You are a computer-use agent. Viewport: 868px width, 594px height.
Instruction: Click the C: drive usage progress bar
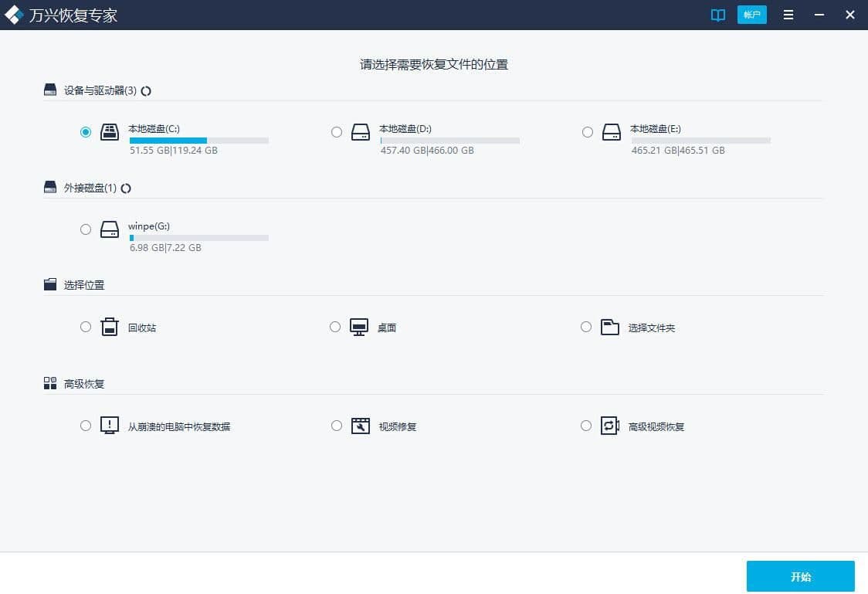tap(198, 140)
